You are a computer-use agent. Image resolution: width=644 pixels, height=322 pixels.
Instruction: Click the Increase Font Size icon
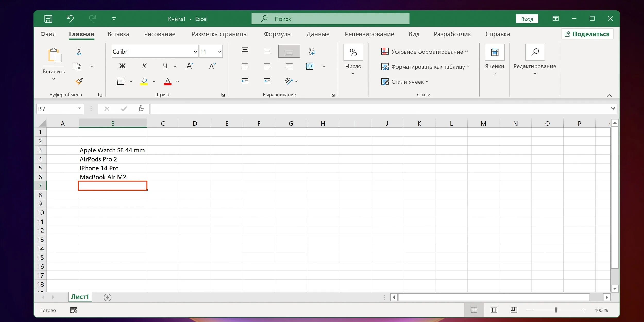[190, 66]
